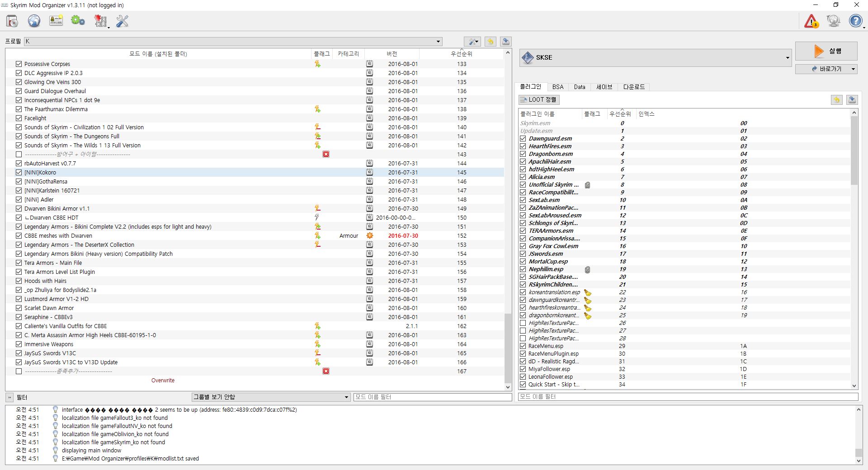Click the gear version icon for CBBE meshes with Dwarven
Viewport: 868px width, 470px height.
[369, 235]
